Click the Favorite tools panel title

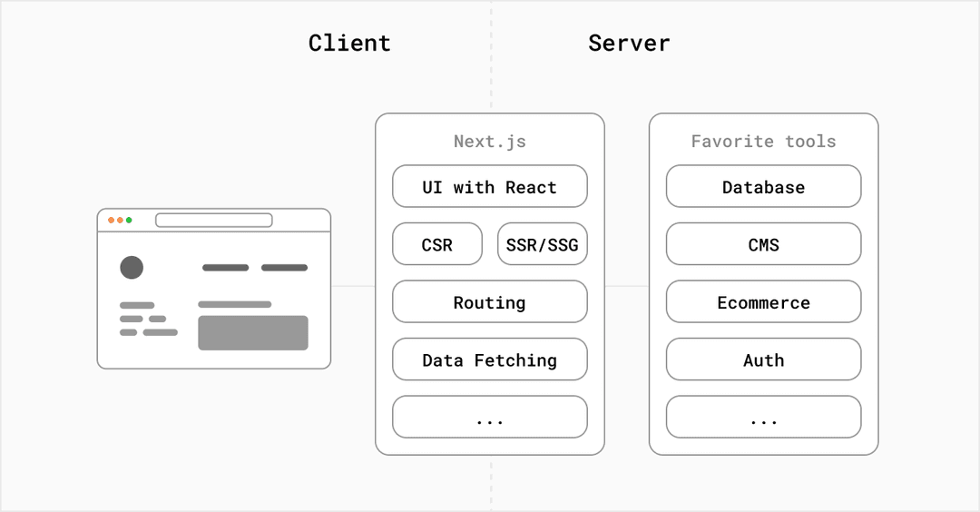click(x=763, y=142)
